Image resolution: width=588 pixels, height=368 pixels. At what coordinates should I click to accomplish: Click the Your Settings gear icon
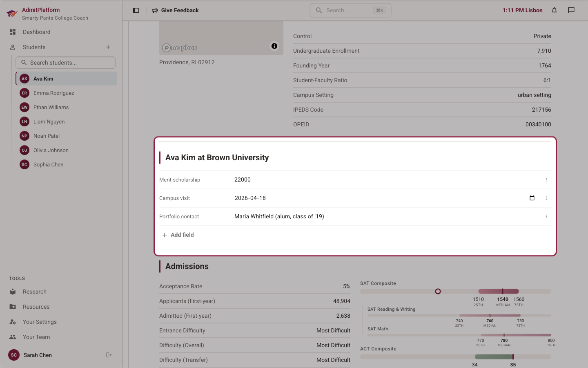coord(13,322)
